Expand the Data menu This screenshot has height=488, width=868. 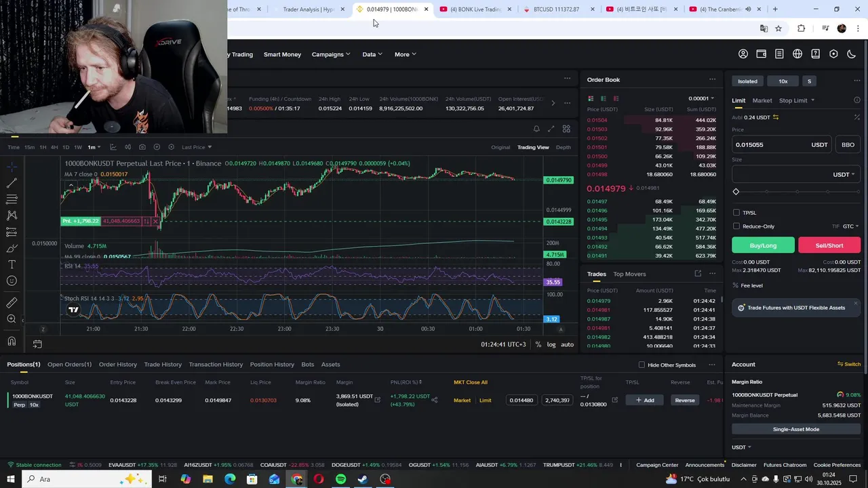point(372,54)
